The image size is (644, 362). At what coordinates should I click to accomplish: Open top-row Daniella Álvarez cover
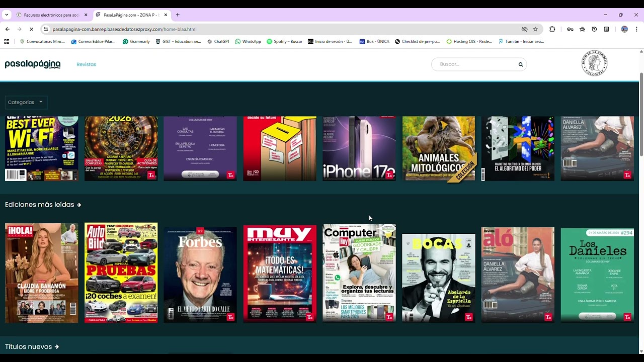597,149
